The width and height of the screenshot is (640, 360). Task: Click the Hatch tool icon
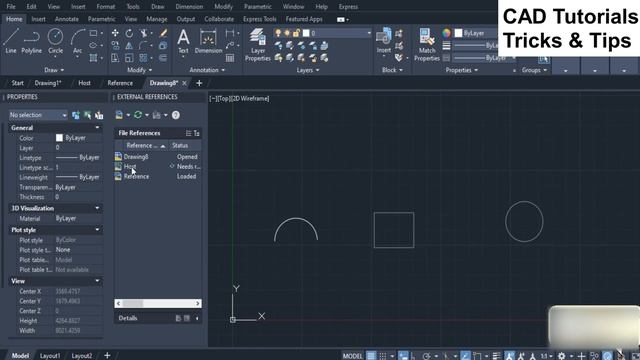93,58
